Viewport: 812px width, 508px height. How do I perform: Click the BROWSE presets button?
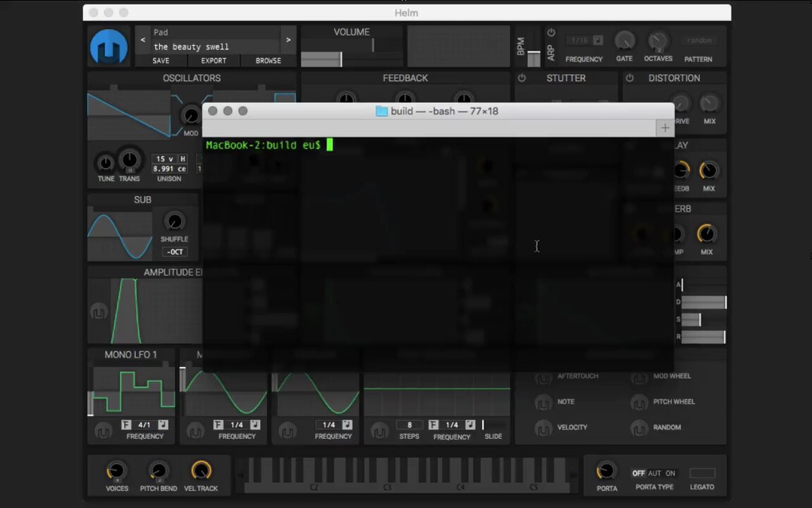click(x=269, y=61)
